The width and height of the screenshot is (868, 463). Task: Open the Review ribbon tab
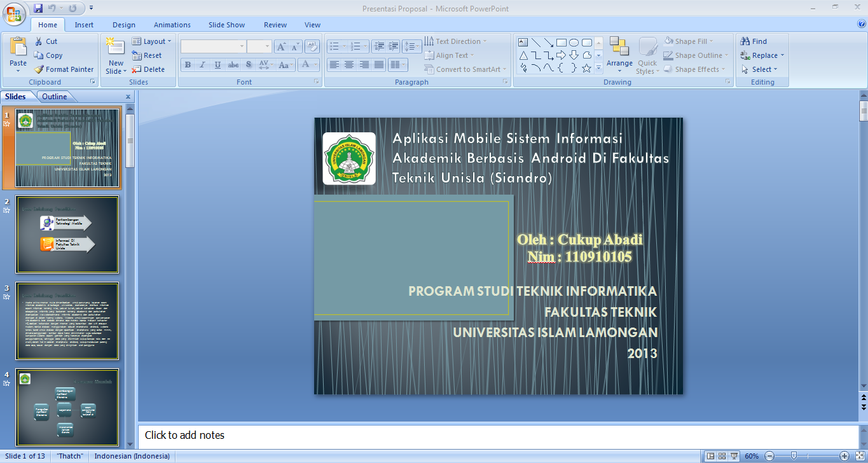click(275, 25)
